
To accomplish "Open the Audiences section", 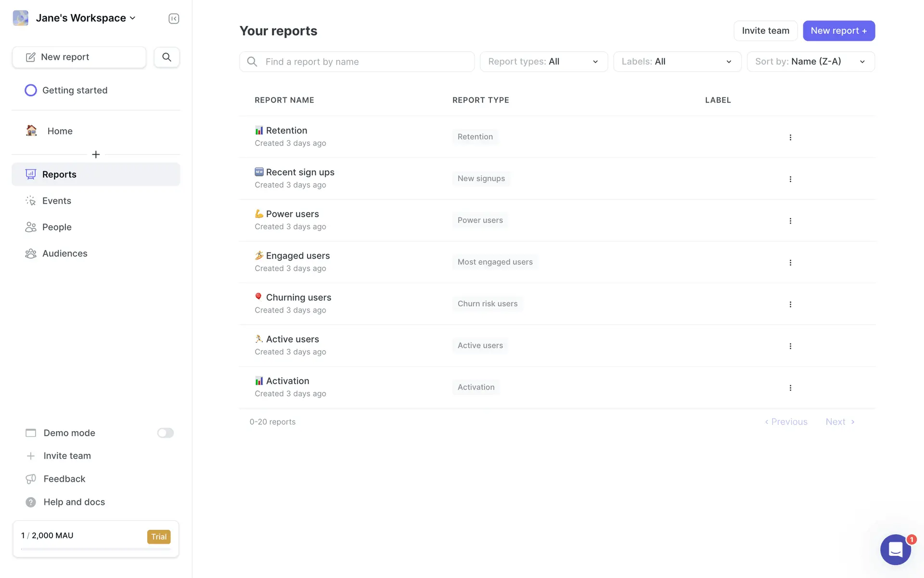I will pos(64,253).
